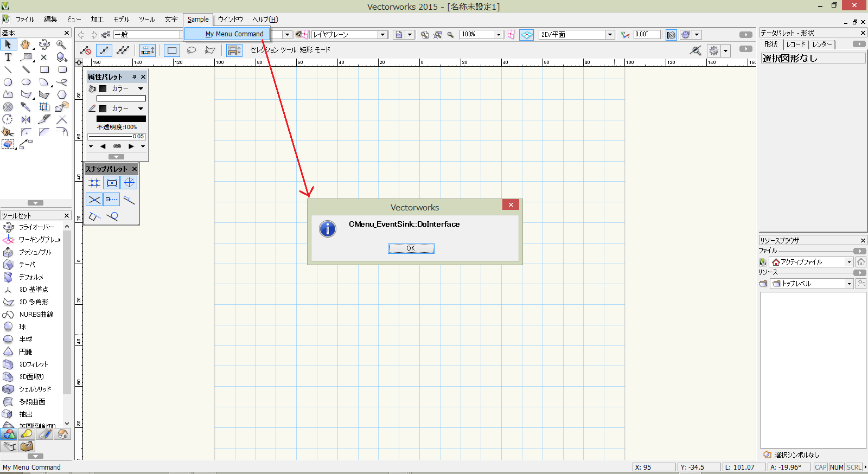Open the fill style dropdown in Attributes palette
The width and height of the screenshot is (868, 474).
(x=141, y=88)
